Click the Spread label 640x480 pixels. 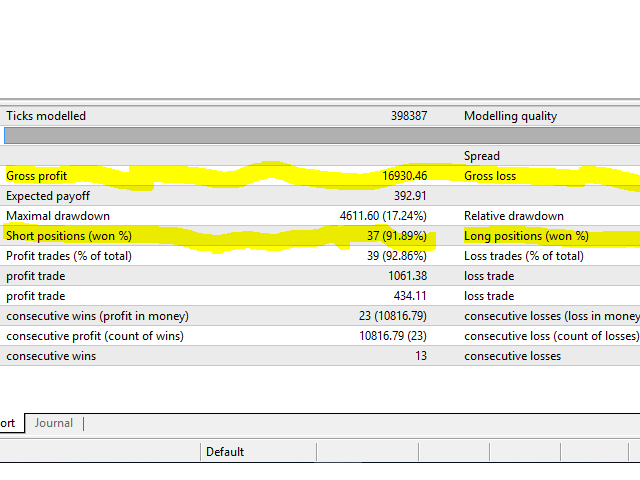coord(482,156)
